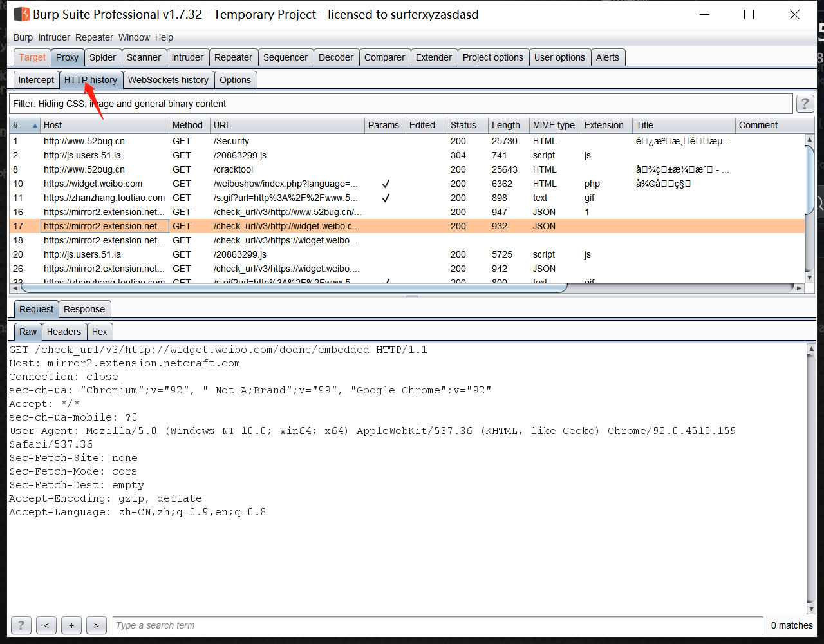Click length value 5725 in row 20
824x644 pixels.
click(x=503, y=254)
